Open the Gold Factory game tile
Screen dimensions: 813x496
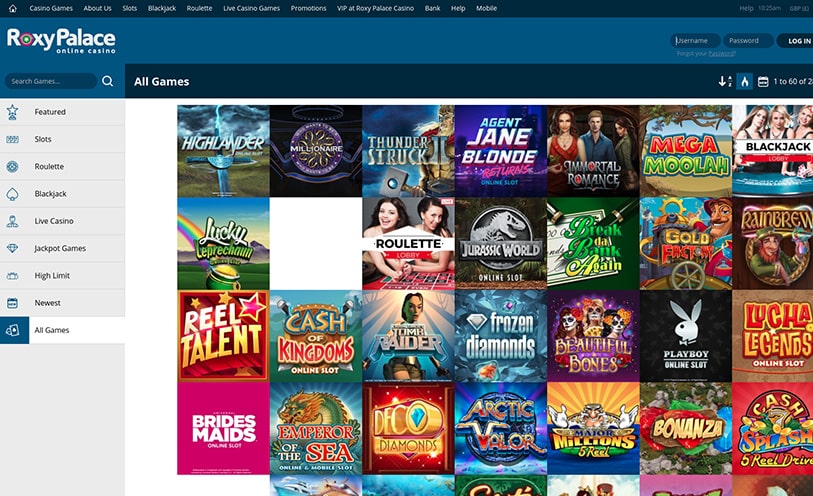[x=686, y=244]
